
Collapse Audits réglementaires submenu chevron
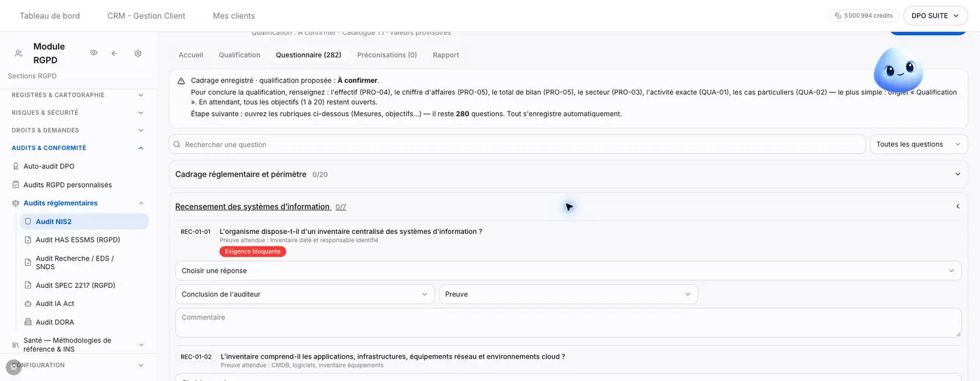tap(141, 203)
